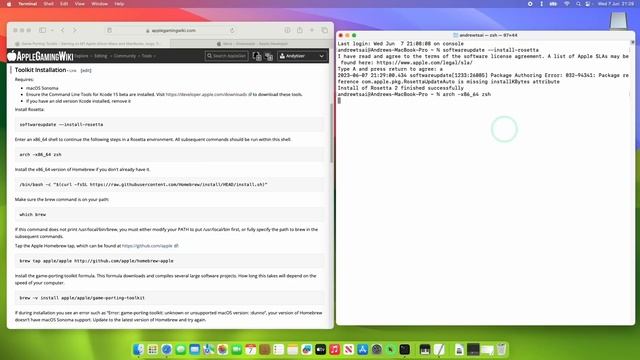Click the AppleGamingWiki logo
Viewport: 640px width, 360px height.
40,56
